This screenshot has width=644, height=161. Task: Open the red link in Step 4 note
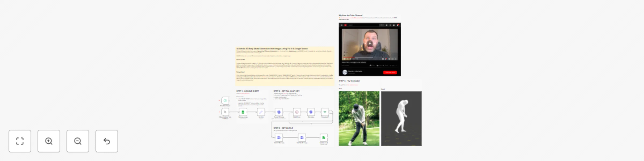352,85
